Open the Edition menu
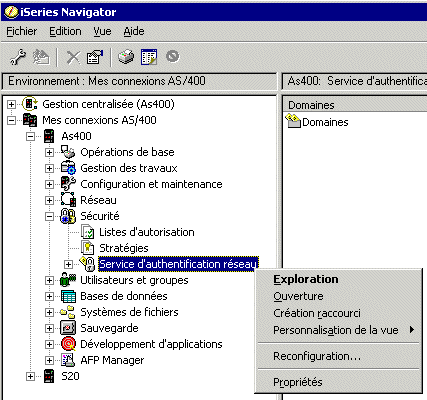The image size is (427, 400). 65,31
